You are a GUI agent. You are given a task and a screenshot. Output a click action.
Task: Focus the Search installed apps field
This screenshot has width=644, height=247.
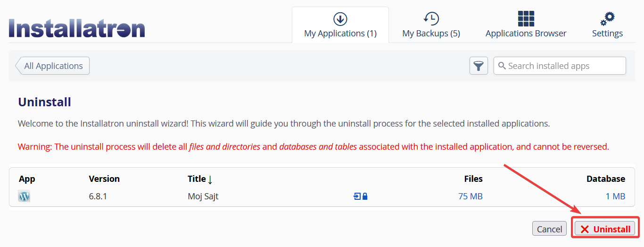pos(560,66)
